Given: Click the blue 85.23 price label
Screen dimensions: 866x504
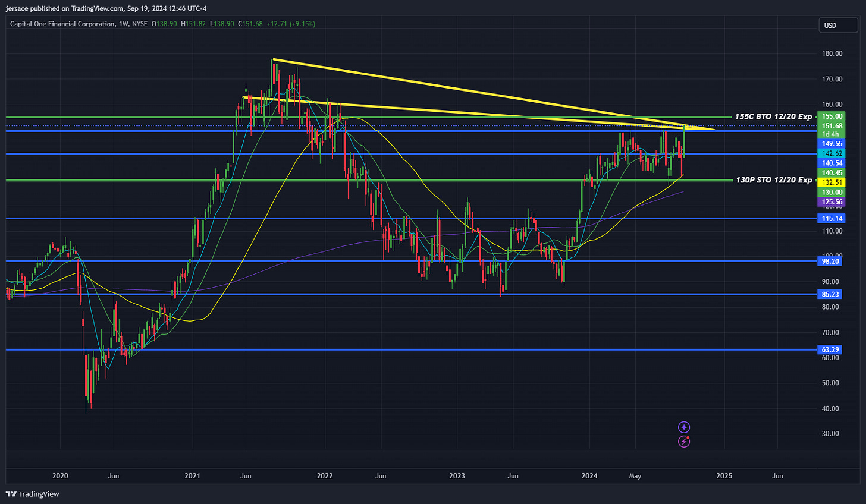Looking at the screenshot, I should click(x=831, y=294).
